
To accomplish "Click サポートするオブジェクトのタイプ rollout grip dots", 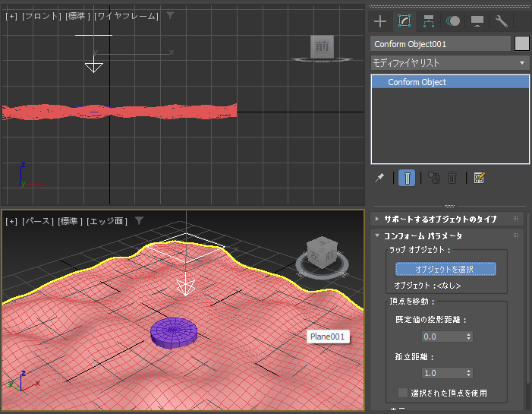I will pos(516,219).
